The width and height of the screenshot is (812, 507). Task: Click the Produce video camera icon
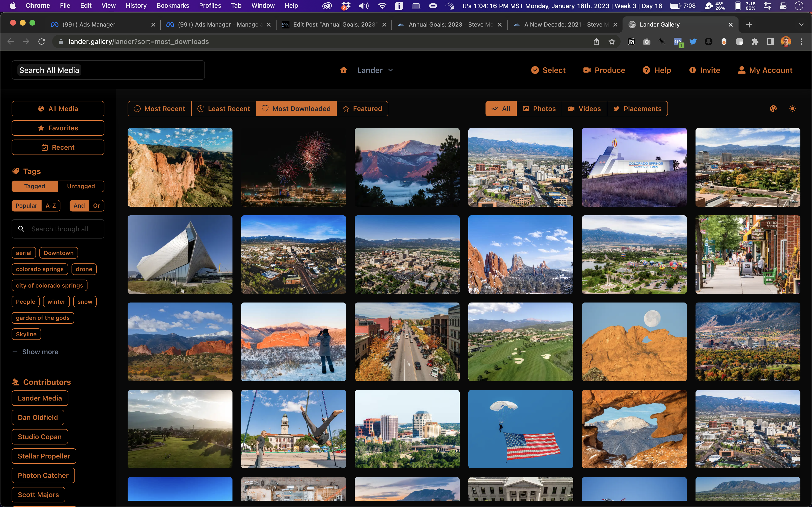click(587, 70)
